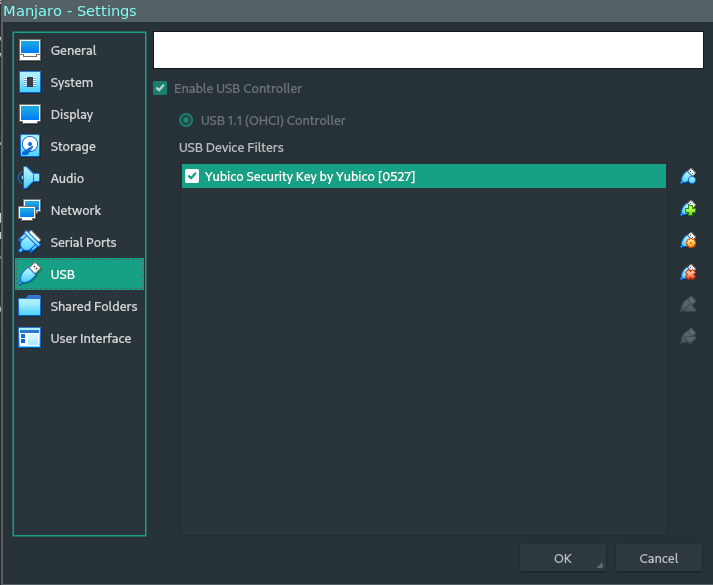
Task: Select the Audio settings category
Action: (67, 178)
